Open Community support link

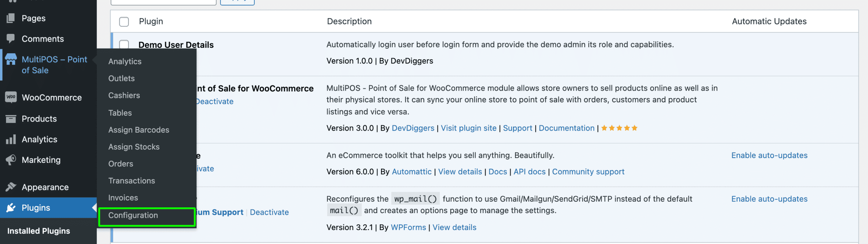[588, 171]
